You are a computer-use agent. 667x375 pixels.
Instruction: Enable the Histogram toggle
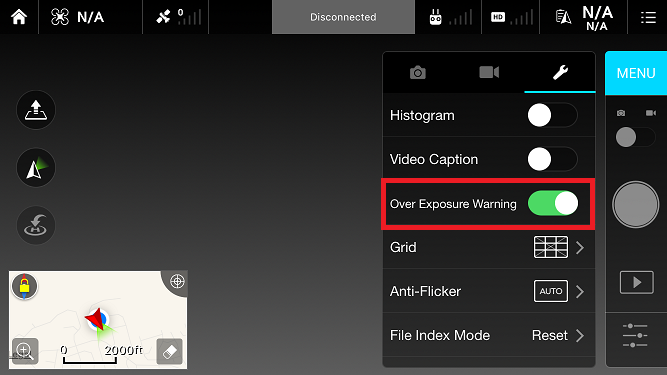point(552,115)
